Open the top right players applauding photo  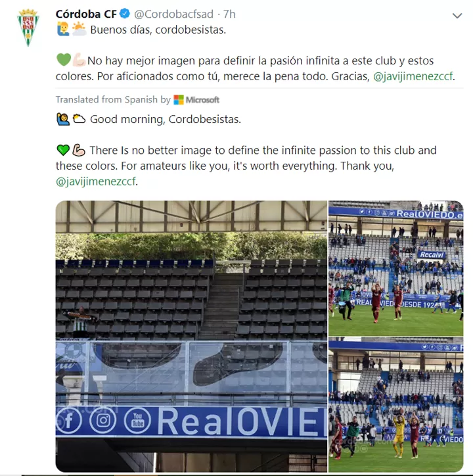point(395,268)
